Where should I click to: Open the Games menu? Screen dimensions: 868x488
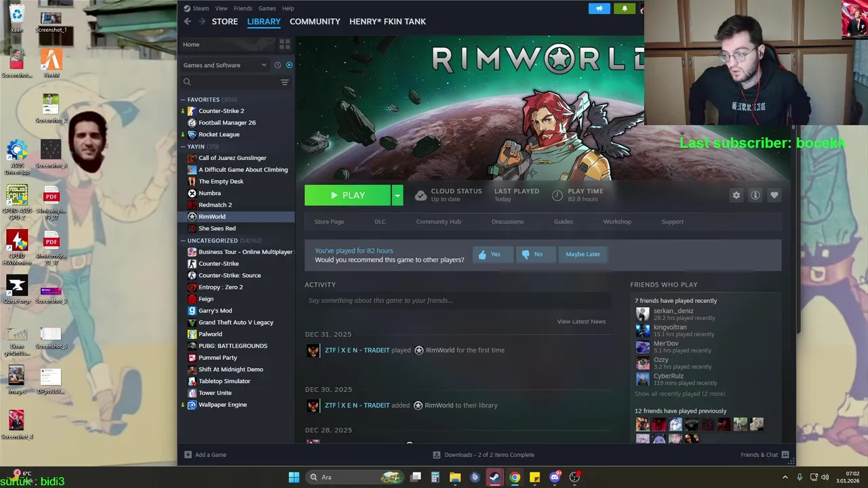[x=267, y=8]
